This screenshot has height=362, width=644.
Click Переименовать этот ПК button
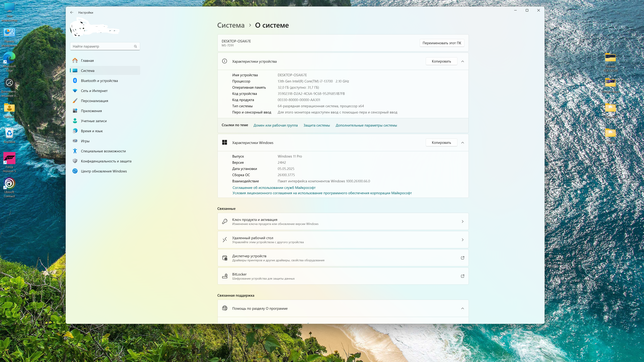442,43
